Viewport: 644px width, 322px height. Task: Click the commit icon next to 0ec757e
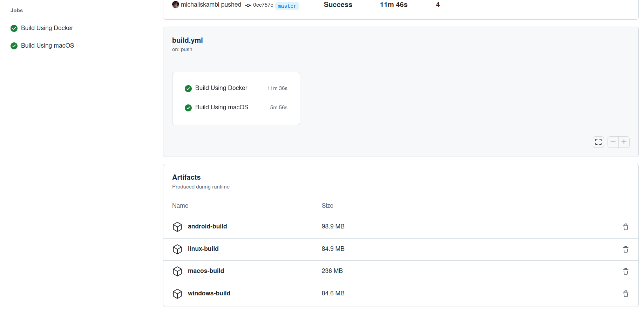pyautogui.click(x=248, y=6)
